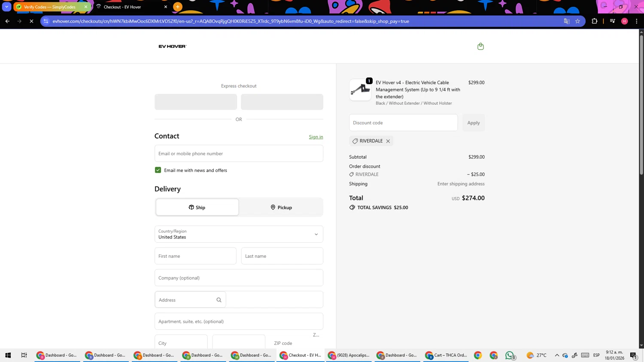Open the touch keyboard tray icon
The image size is (644, 362).
(585, 355)
